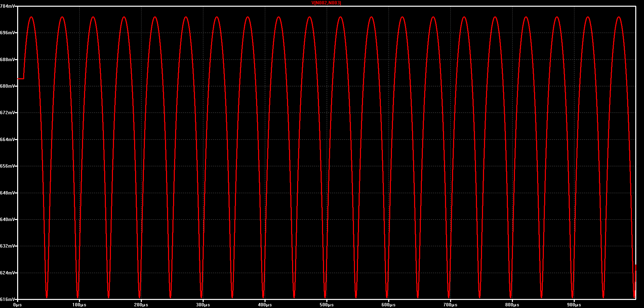Image resolution: width=644 pixels, height=308 pixels.
Task: Click the 600µs time axis label
Action: click(x=389, y=305)
